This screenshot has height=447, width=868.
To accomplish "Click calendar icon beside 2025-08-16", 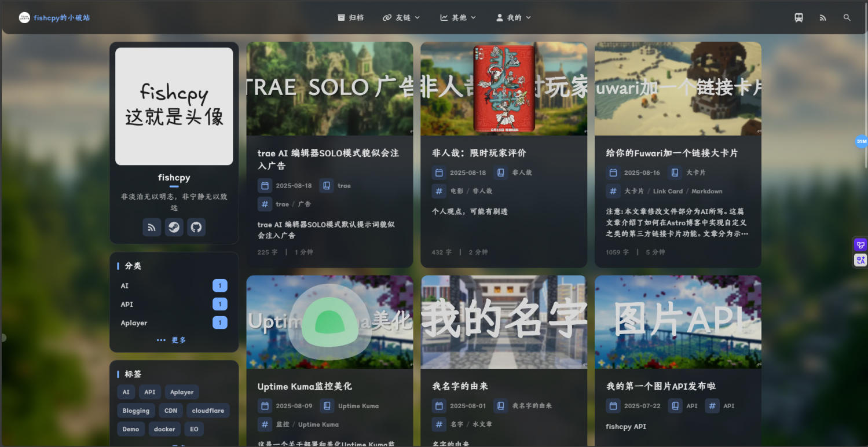I will 613,173.
